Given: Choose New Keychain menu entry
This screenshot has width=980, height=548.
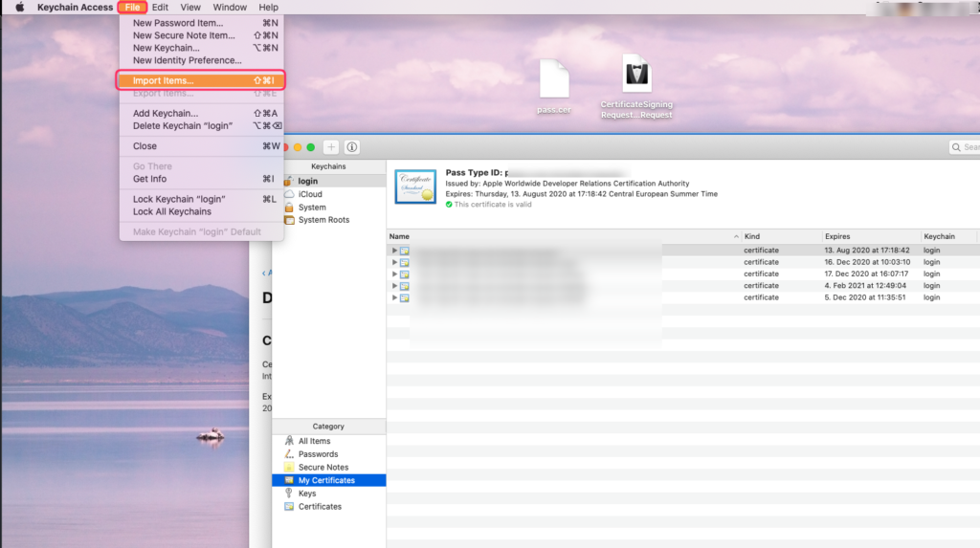Looking at the screenshot, I should pos(201,48).
